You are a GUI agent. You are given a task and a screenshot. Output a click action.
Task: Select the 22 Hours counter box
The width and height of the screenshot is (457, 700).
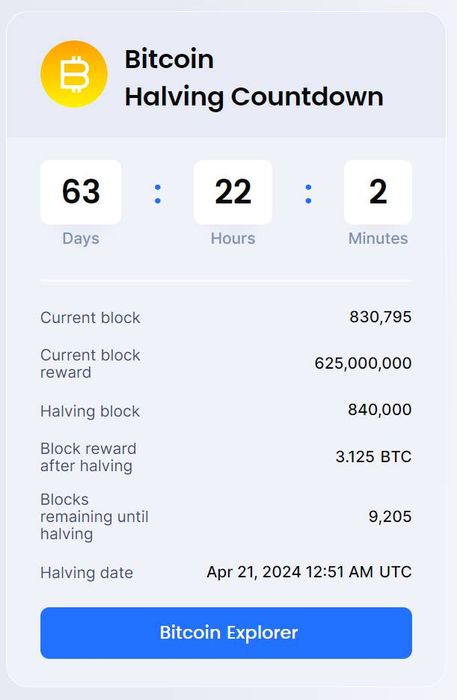pos(233,192)
